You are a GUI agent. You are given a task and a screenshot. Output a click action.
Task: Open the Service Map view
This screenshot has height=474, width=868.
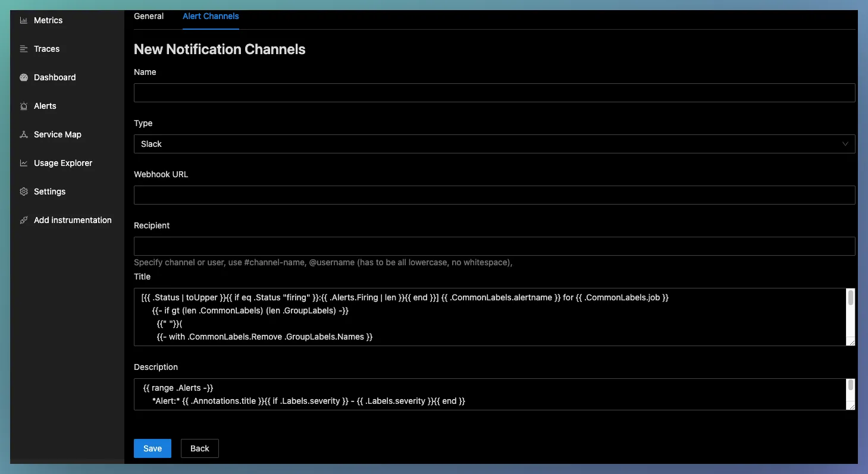[x=58, y=134]
